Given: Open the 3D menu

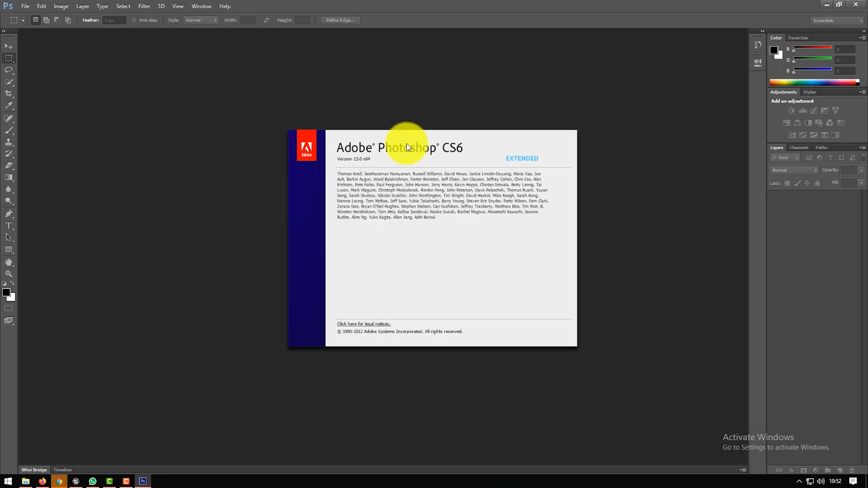Looking at the screenshot, I should [x=161, y=7].
